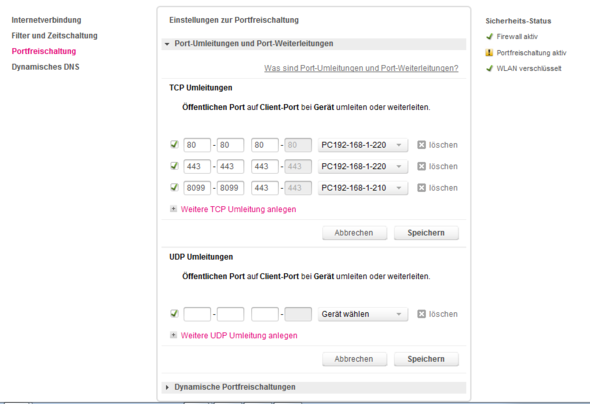
Task: Open Was sind Port-Umleitungen help link
Action: (x=361, y=68)
